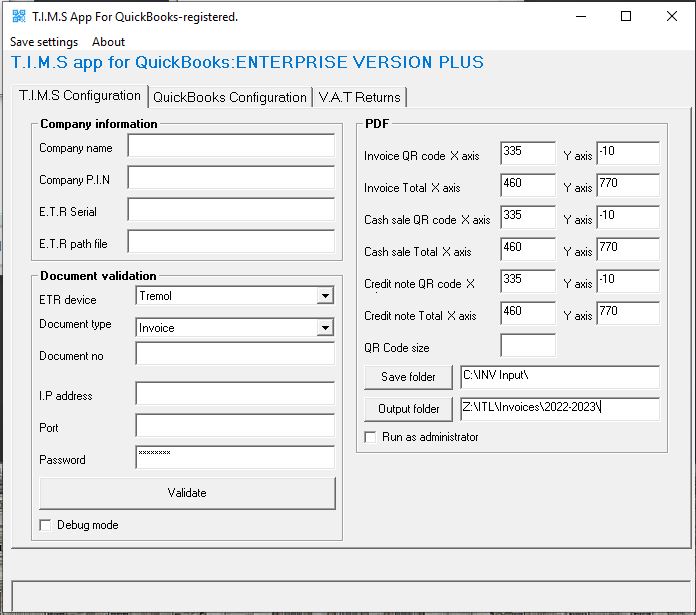The height and width of the screenshot is (615, 696).
Task: Click the QR Code size field
Action: tap(527, 346)
